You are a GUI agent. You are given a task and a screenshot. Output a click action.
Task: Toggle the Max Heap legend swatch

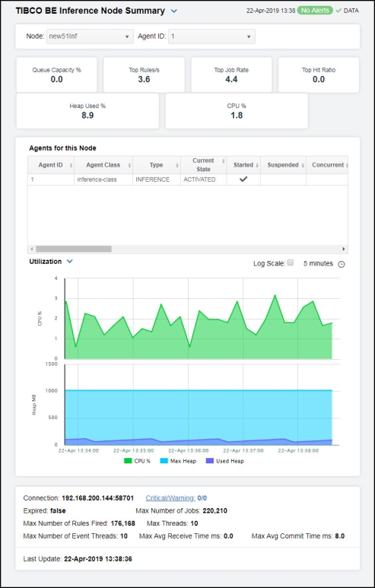point(164,461)
